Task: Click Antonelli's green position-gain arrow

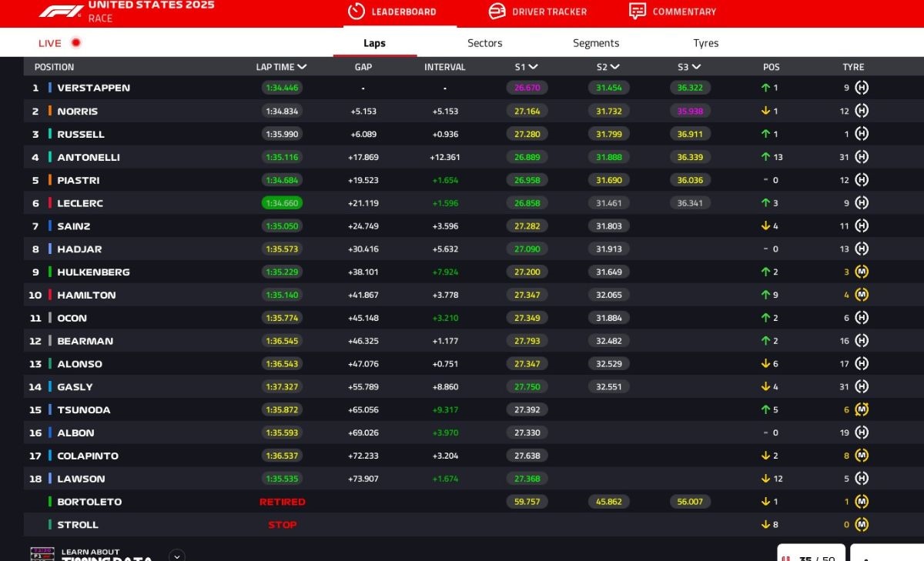Action: (765, 157)
